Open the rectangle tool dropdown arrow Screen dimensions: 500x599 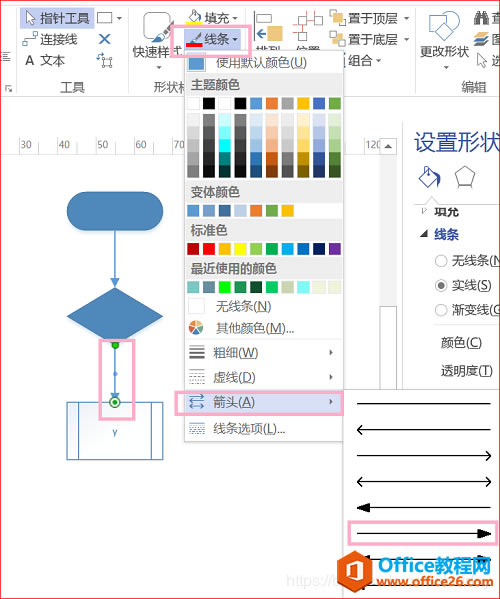tap(119, 18)
